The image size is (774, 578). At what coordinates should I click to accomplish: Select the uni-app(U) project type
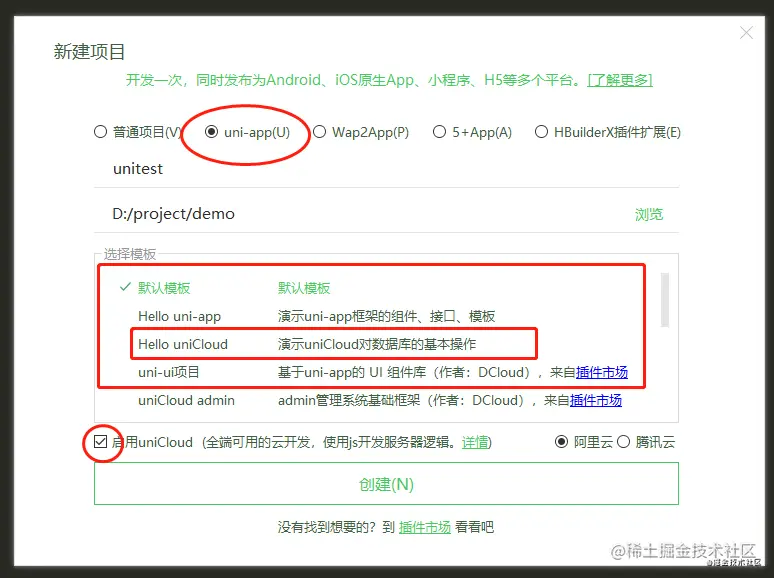pyautogui.click(x=211, y=132)
